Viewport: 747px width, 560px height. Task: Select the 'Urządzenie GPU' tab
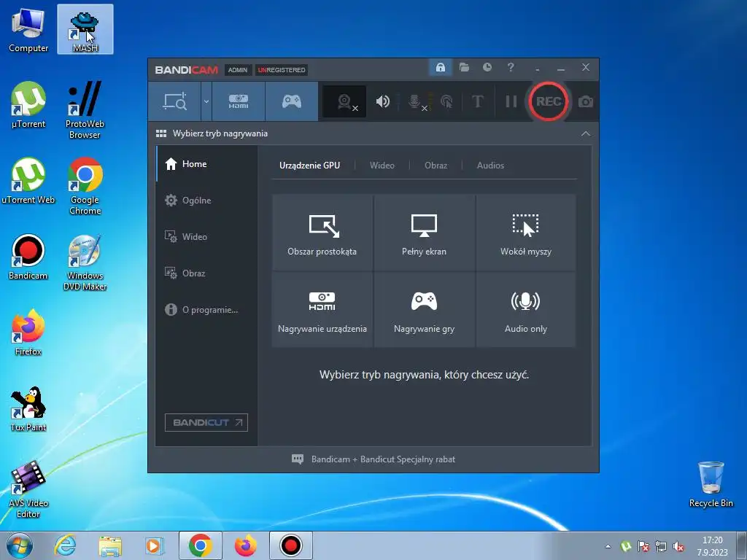coord(309,166)
